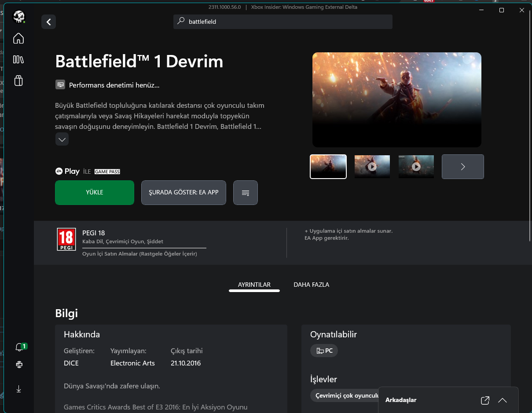This screenshot has width=532, height=413.
Task: Pop out the Arkadaşlar panel
Action: click(485, 400)
